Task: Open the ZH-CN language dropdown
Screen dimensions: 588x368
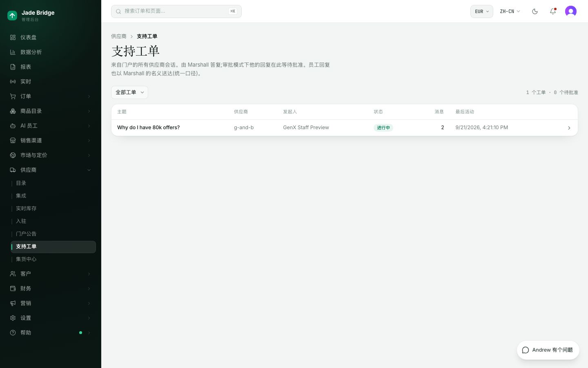Action: [510, 11]
